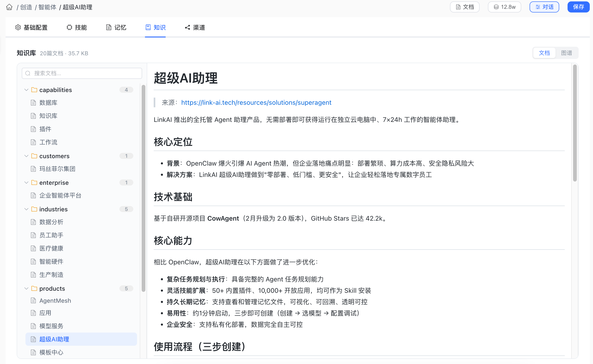The width and height of the screenshot is (593, 364).
Task: Click the capabilities folder icon
Action: click(x=34, y=90)
